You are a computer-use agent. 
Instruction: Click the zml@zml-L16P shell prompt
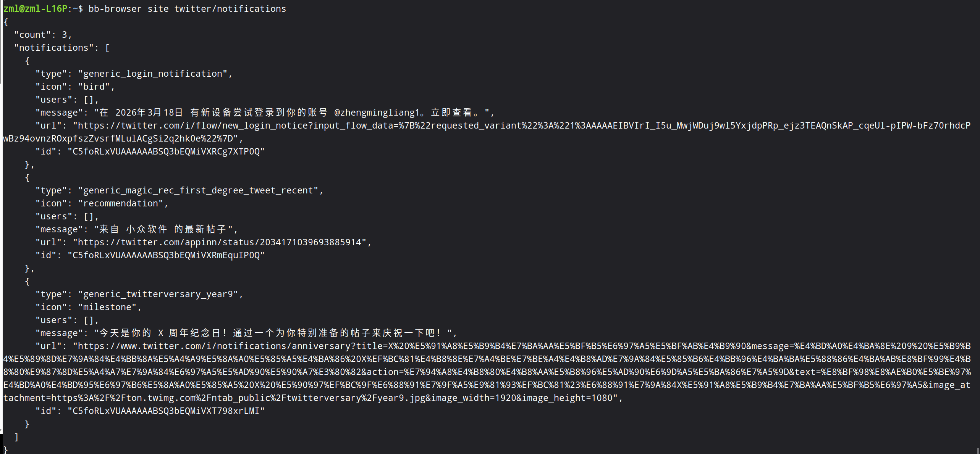(x=35, y=9)
